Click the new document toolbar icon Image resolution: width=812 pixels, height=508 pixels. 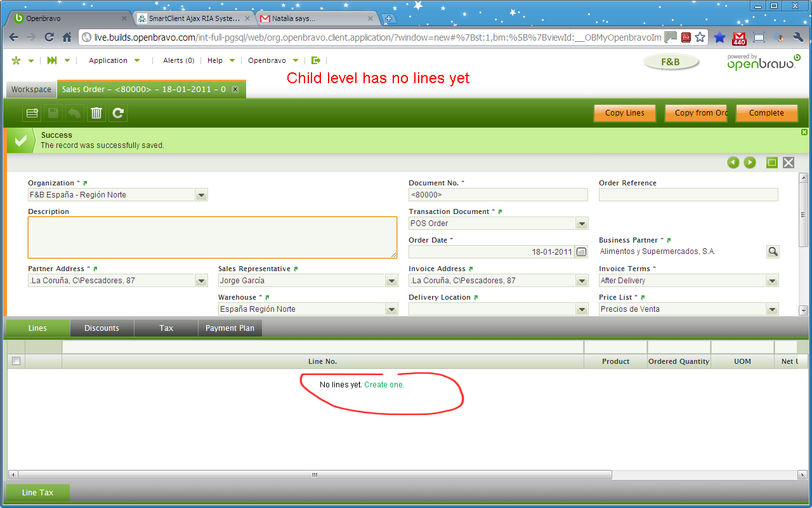[32, 113]
